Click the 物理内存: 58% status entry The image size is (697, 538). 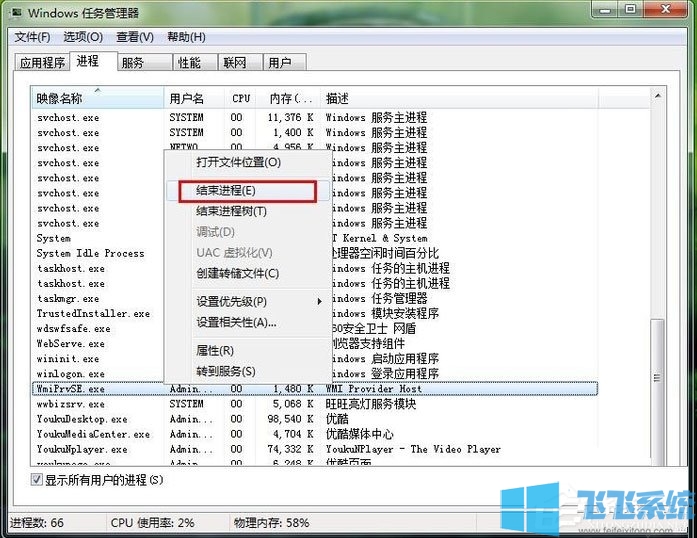point(272,523)
